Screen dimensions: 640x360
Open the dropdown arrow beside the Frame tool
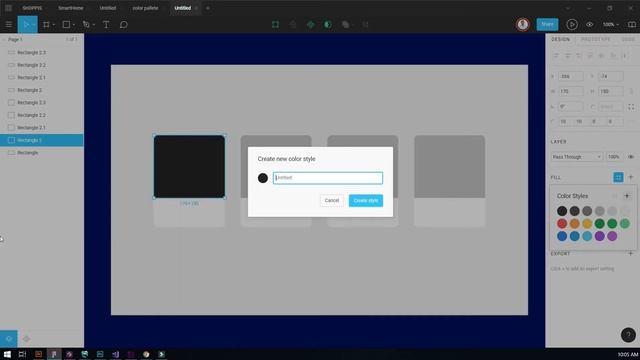click(x=53, y=25)
